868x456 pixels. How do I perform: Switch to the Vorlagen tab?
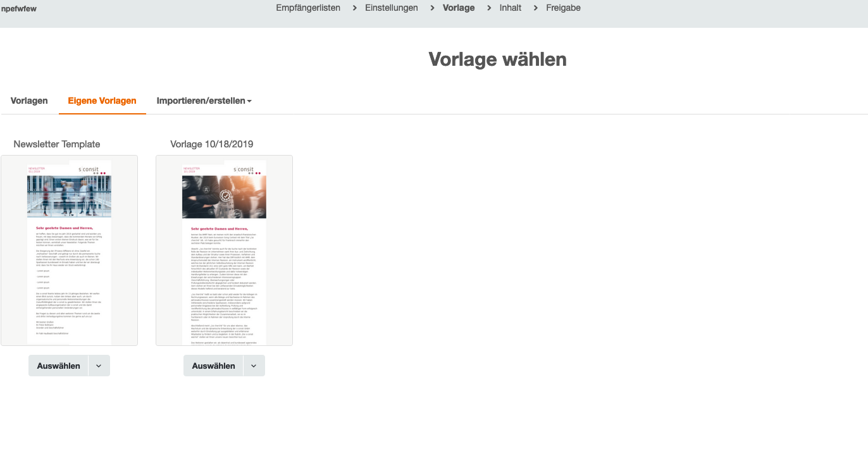29,101
